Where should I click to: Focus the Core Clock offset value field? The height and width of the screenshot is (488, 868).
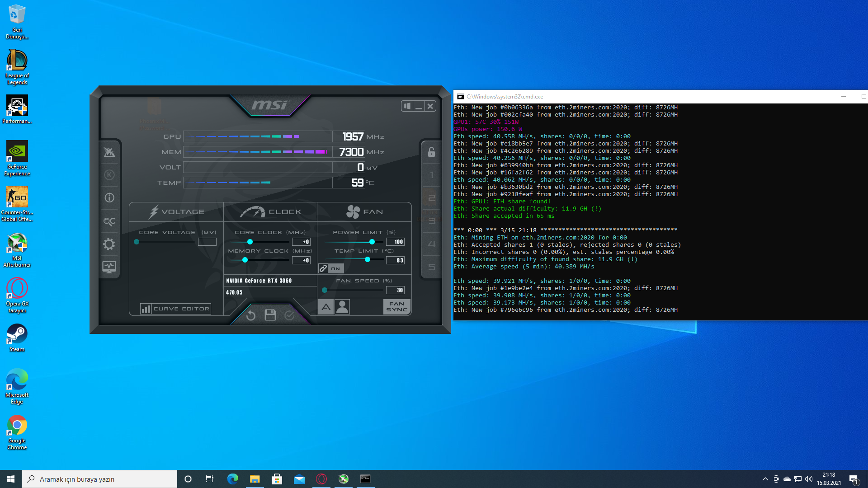[x=301, y=242]
